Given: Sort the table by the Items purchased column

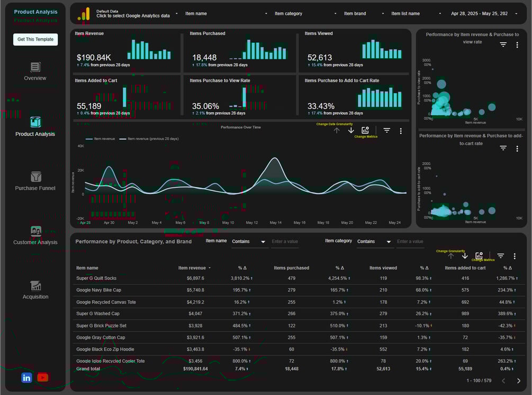Looking at the screenshot, I should [x=292, y=268].
